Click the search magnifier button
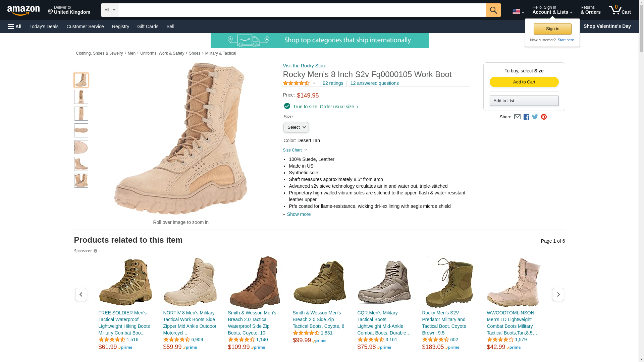 (493, 10)
